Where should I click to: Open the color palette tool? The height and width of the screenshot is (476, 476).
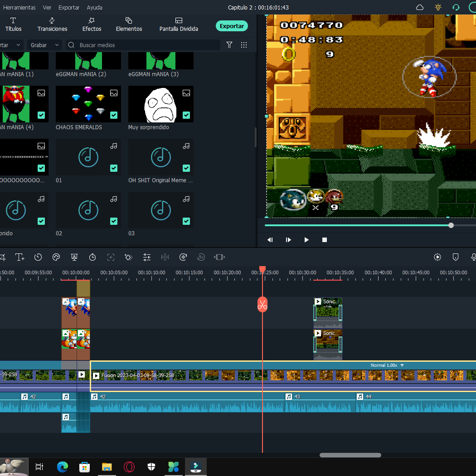pyautogui.click(x=56, y=257)
